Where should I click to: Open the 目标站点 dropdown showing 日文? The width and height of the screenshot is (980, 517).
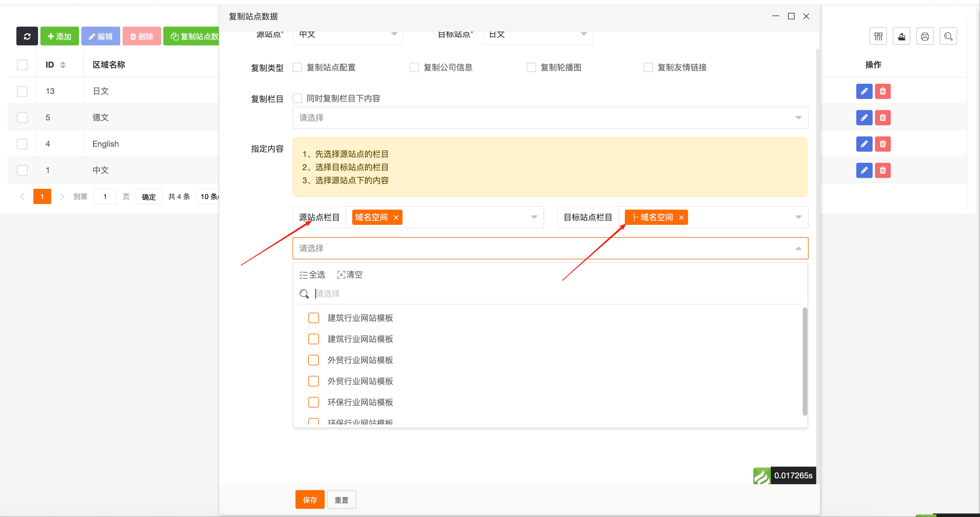pos(537,35)
